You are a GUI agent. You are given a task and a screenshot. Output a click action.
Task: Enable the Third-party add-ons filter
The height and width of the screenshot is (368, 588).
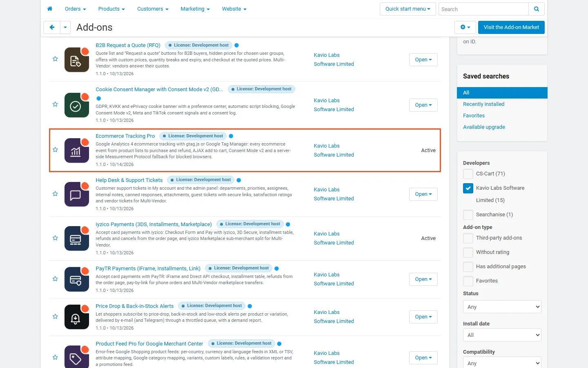(x=468, y=238)
